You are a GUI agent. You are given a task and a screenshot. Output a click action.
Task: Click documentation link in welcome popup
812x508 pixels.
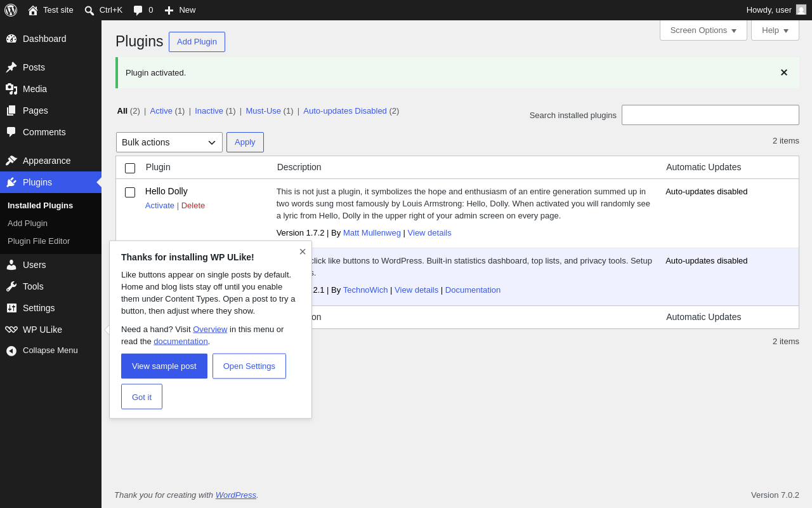[x=181, y=341]
